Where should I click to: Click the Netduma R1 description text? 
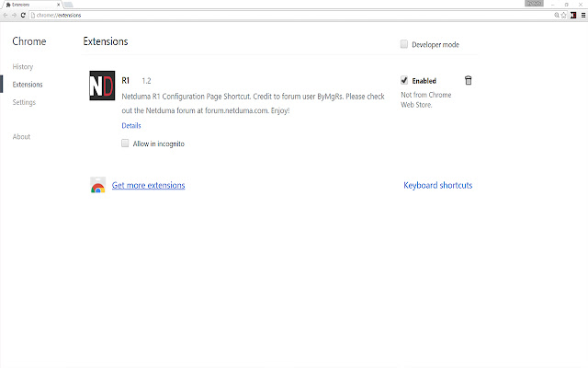coord(254,103)
